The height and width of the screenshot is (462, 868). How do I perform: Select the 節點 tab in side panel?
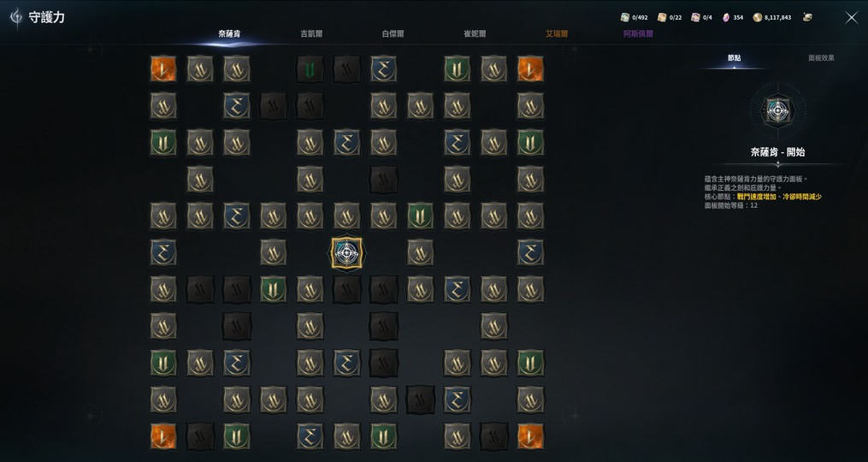(x=735, y=57)
